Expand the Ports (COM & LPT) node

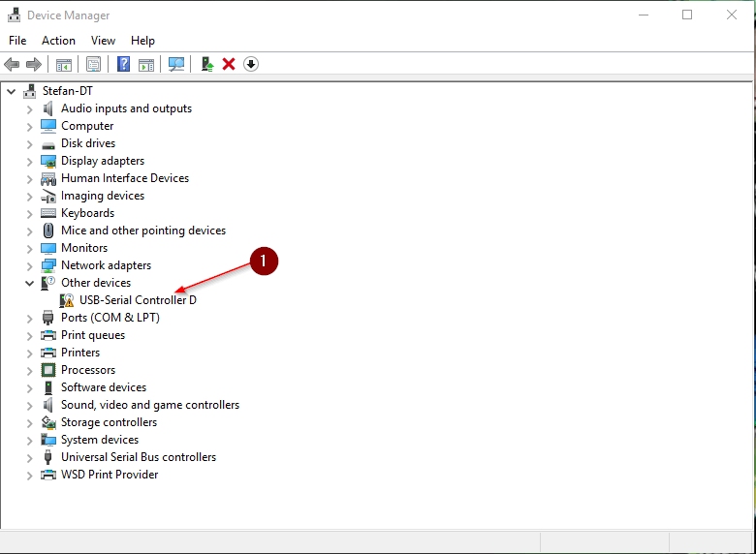tap(29, 319)
